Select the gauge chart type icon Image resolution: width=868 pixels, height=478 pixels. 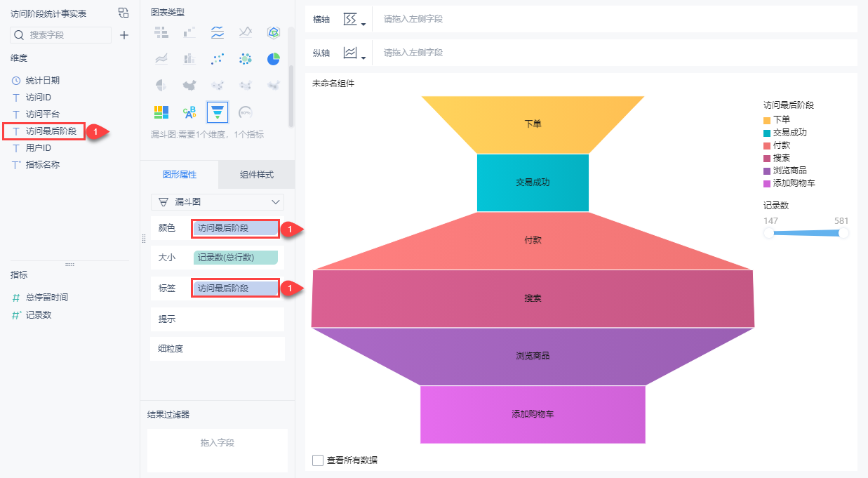(246, 112)
